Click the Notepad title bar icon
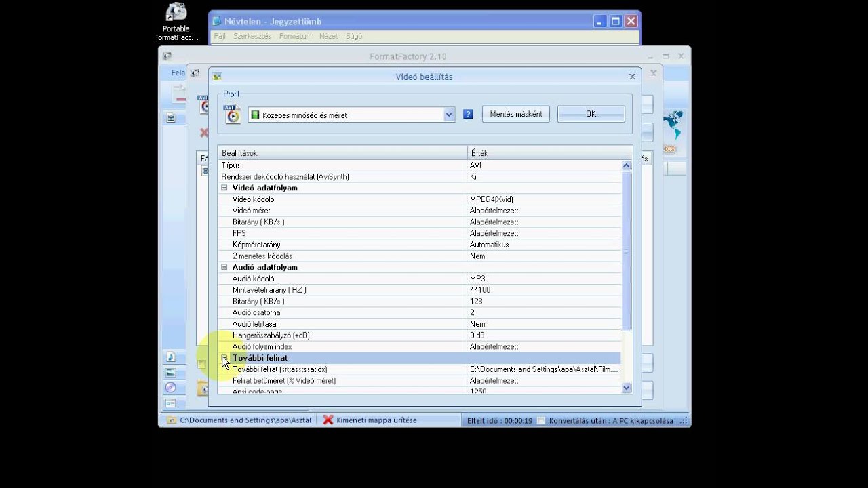868x488 pixels. click(216, 22)
